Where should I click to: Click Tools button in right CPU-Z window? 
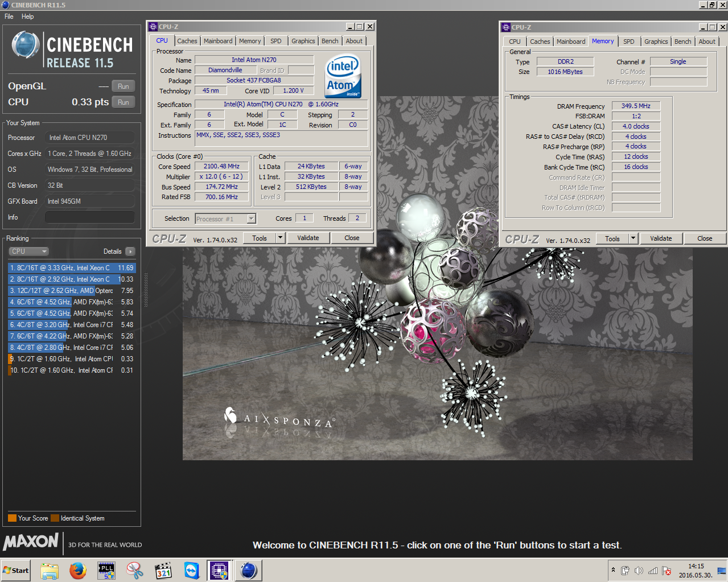pos(612,239)
